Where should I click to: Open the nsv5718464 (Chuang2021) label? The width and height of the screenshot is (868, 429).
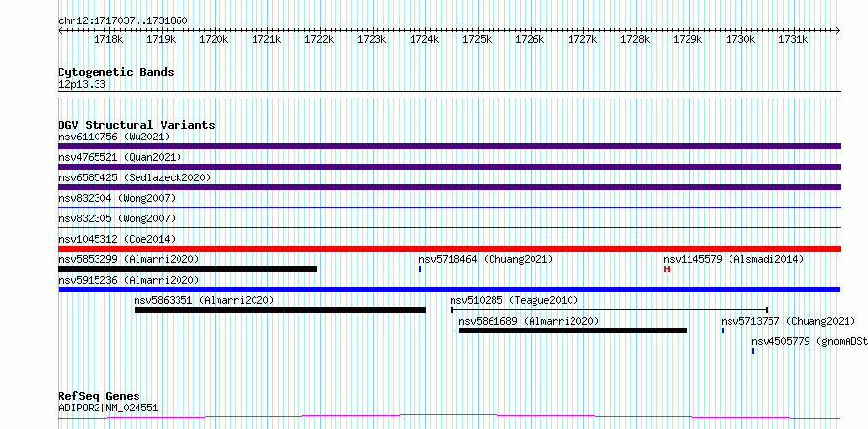click(486, 259)
